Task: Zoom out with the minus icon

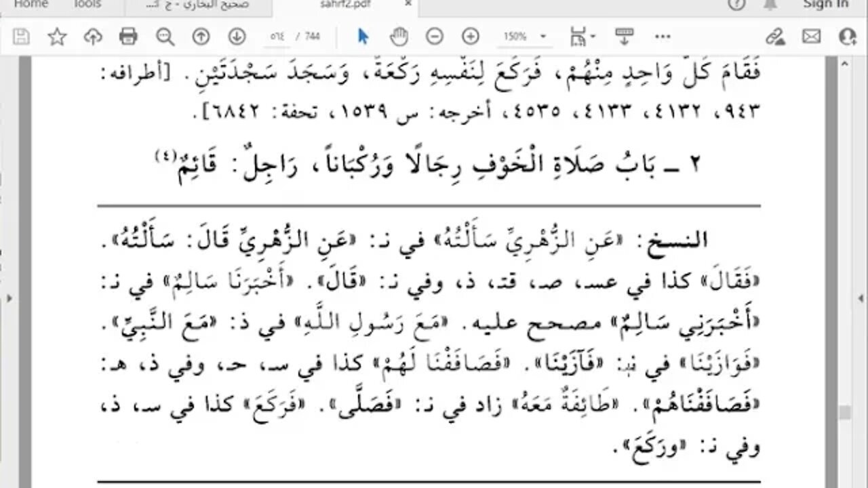Action: (435, 36)
